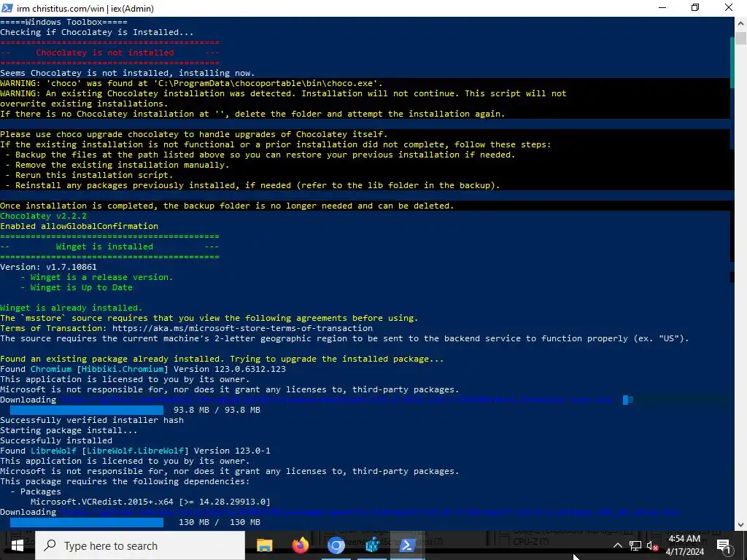The width and height of the screenshot is (747, 560).
Task: Click the 'Hibbiki.Chromium' package ID
Action: pos(123,369)
